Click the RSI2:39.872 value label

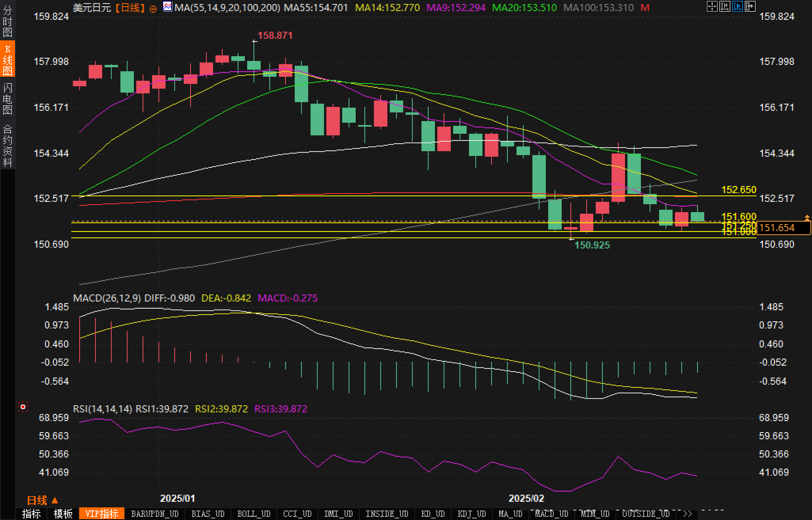click(x=221, y=409)
